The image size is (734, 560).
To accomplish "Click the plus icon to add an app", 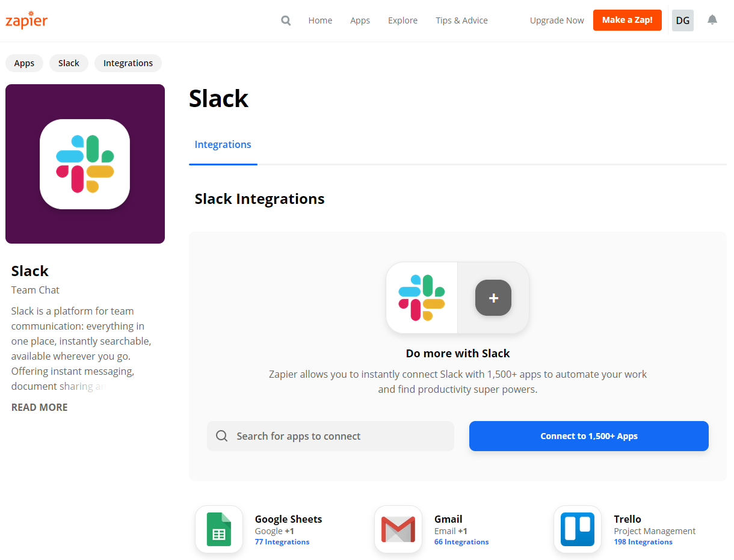I will click(493, 298).
